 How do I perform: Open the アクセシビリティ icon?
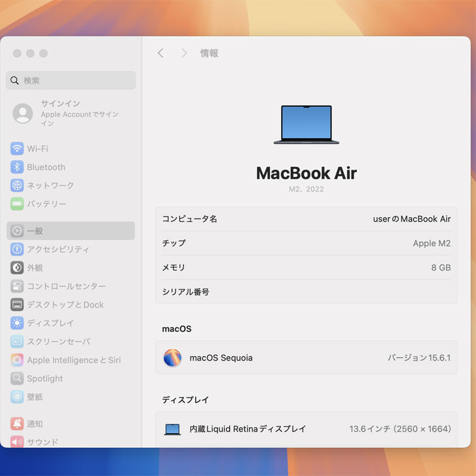17,249
